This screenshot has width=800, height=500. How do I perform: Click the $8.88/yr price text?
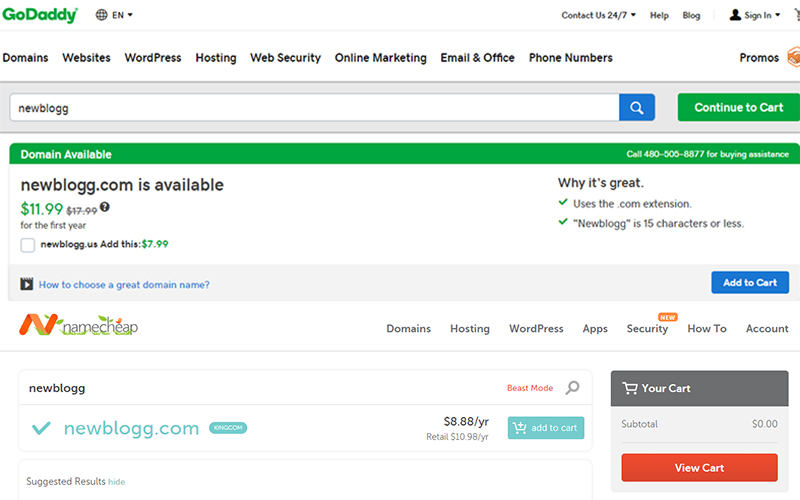click(x=466, y=421)
